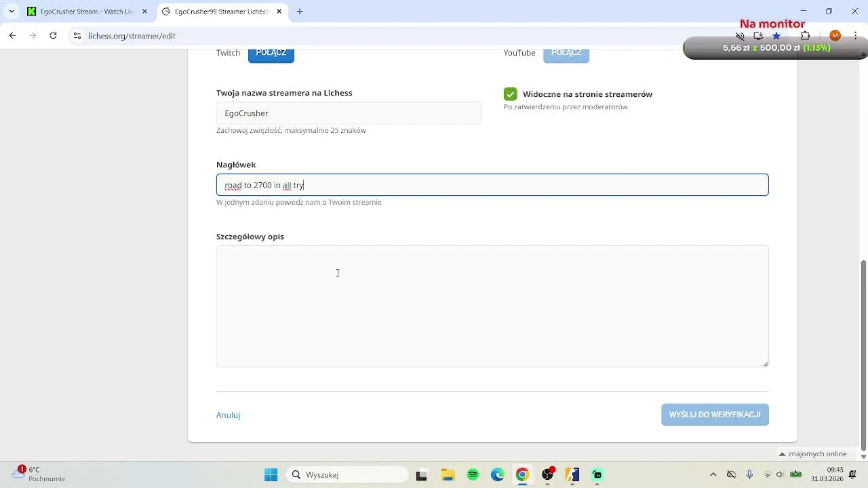The height and width of the screenshot is (488, 868).
Task: Click the microphone icon in the system tray
Action: pyautogui.click(x=749, y=474)
